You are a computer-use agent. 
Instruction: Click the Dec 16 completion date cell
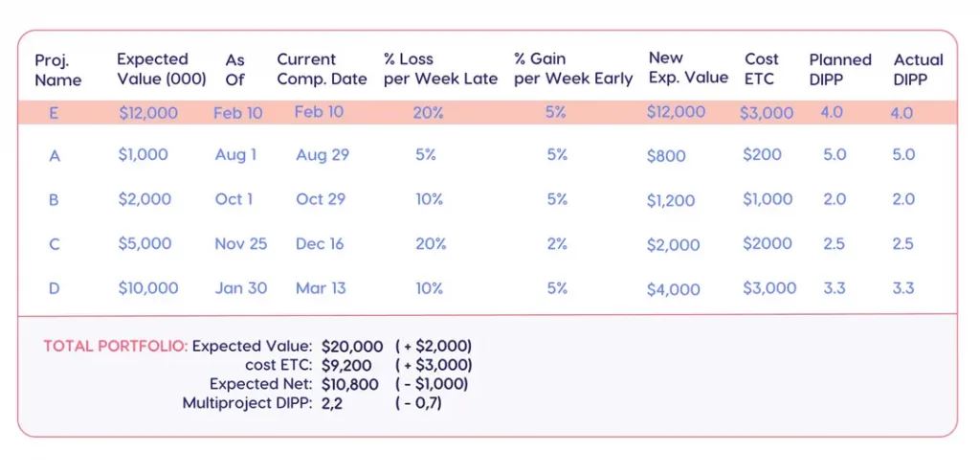click(320, 243)
